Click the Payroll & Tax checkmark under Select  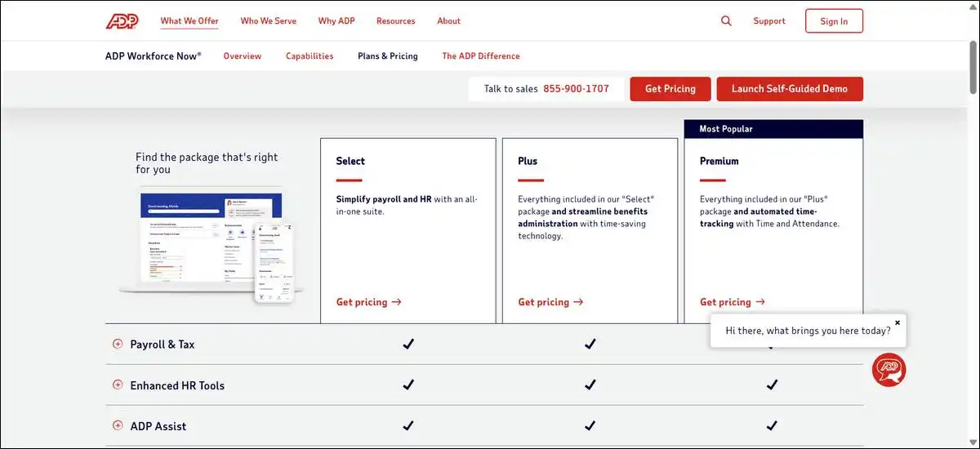[x=408, y=345]
